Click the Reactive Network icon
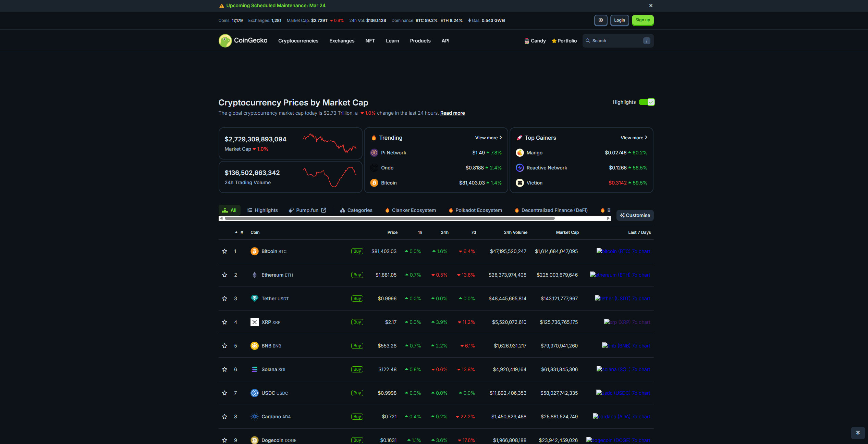The width and height of the screenshot is (868, 444). click(520, 168)
